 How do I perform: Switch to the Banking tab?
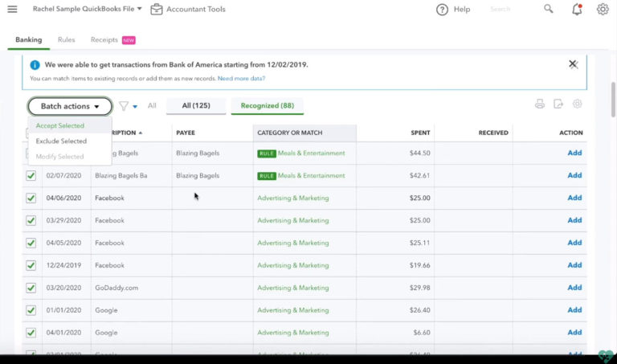[28, 39]
